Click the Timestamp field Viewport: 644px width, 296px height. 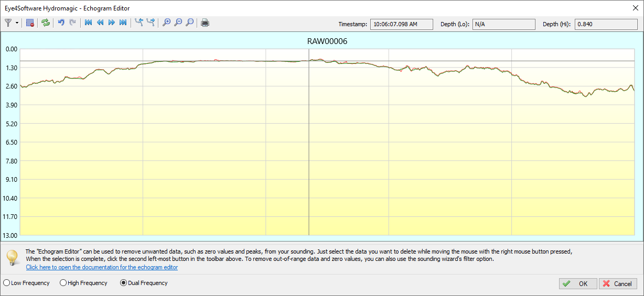pyautogui.click(x=402, y=24)
